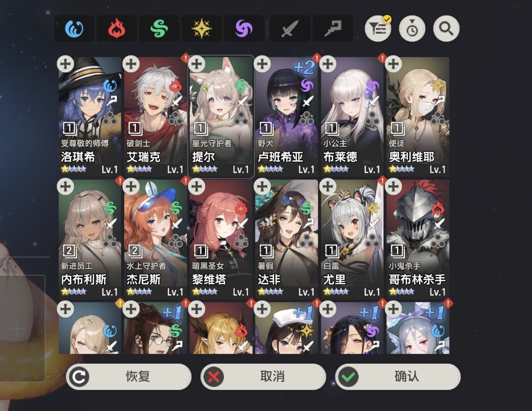Click the 恢复 restore button
Image resolution: width=532 pixels, height=411 pixels.
point(128,377)
